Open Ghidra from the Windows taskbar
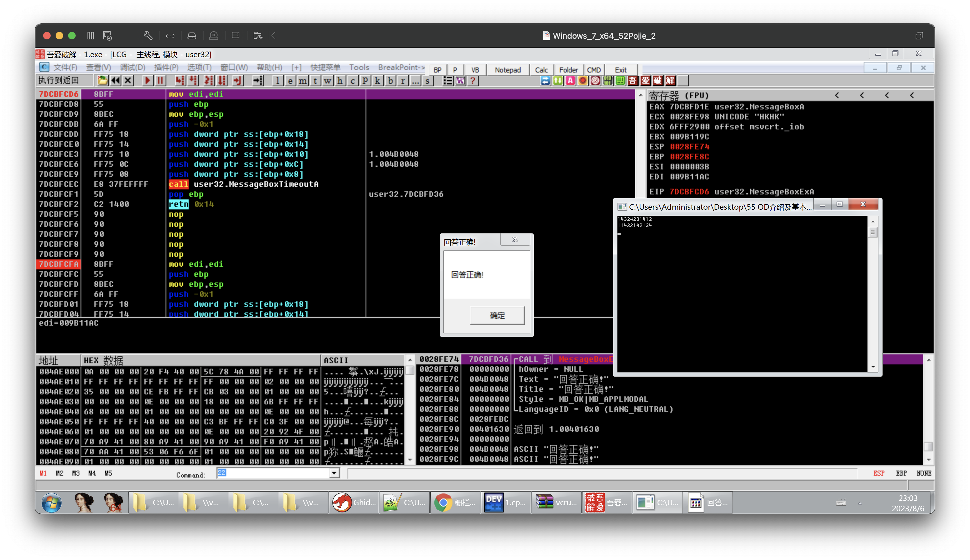 pos(354,502)
